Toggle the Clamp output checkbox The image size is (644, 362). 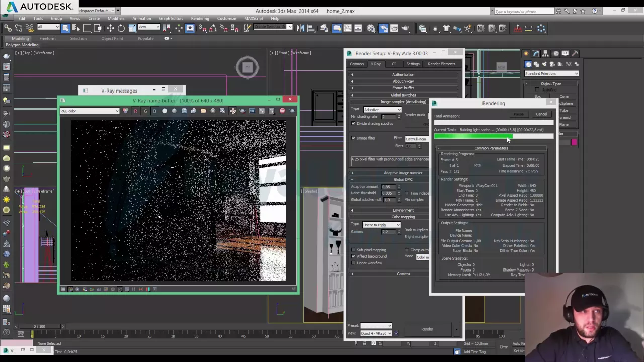pos(407,250)
